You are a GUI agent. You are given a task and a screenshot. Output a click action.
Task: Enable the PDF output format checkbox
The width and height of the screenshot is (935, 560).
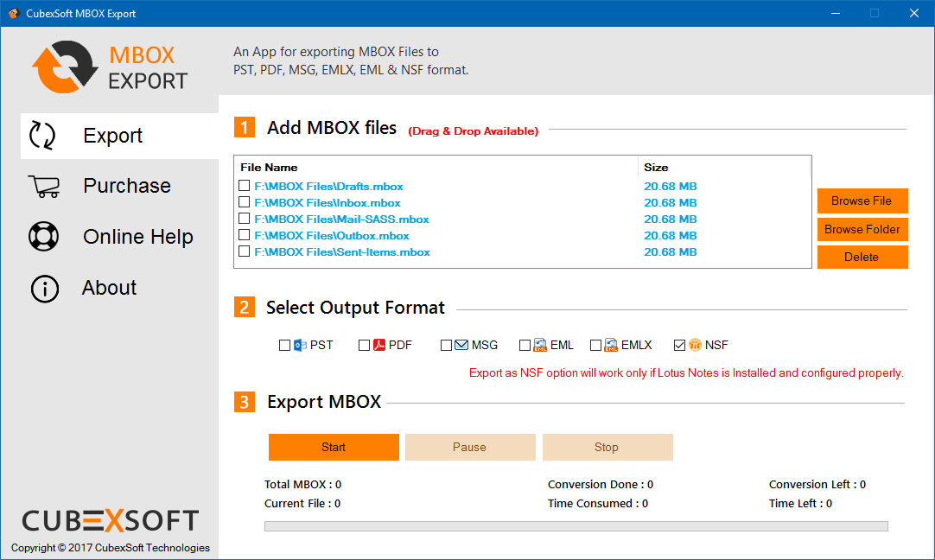click(365, 346)
